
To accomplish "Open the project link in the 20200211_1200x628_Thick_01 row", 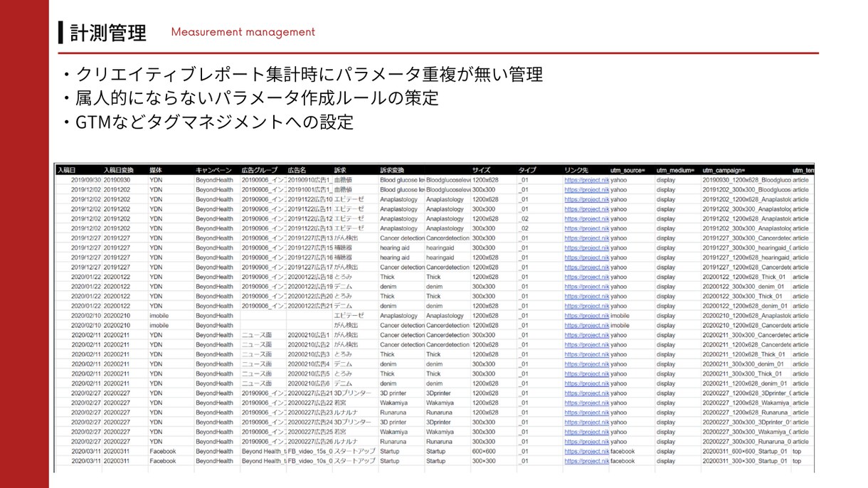I will [x=587, y=354].
